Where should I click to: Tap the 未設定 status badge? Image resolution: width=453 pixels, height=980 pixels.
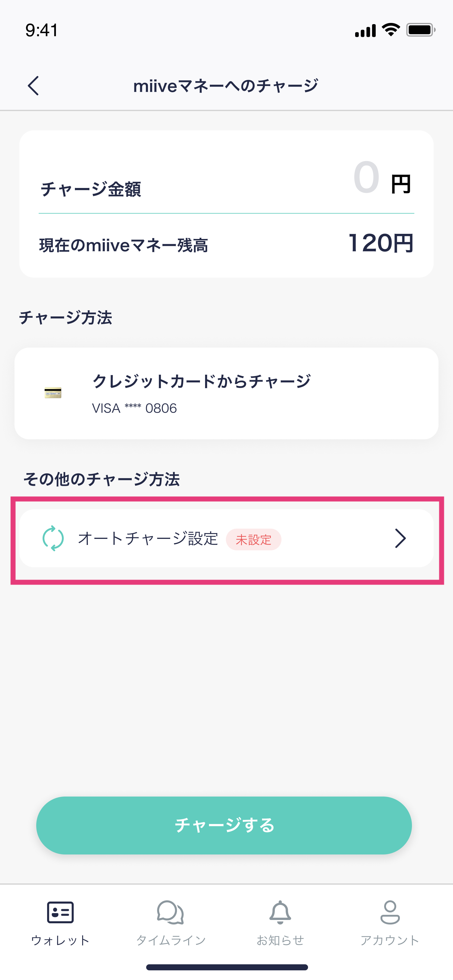point(253,539)
